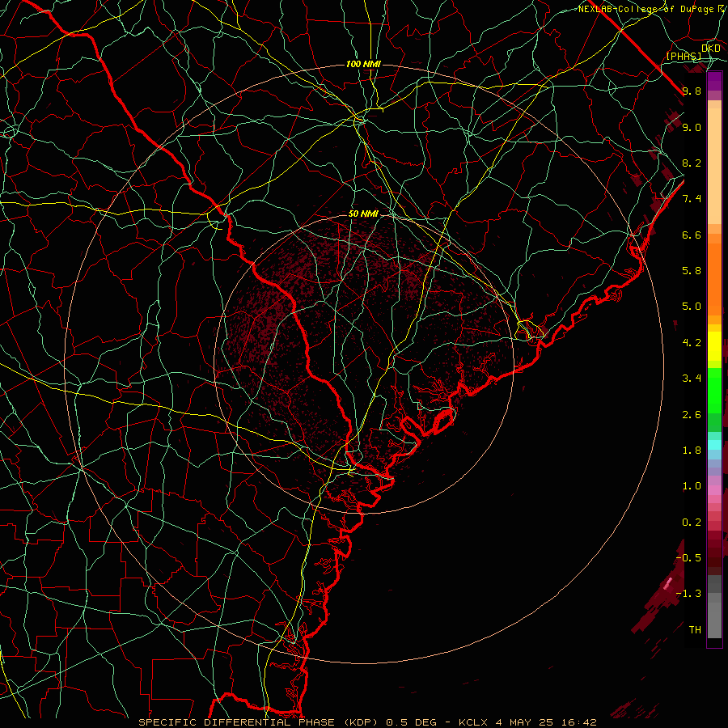The height and width of the screenshot is (728, 728).
Task: Click the pink radar echo pixel offshore in the southeast
Action: [x=668, y=583]
